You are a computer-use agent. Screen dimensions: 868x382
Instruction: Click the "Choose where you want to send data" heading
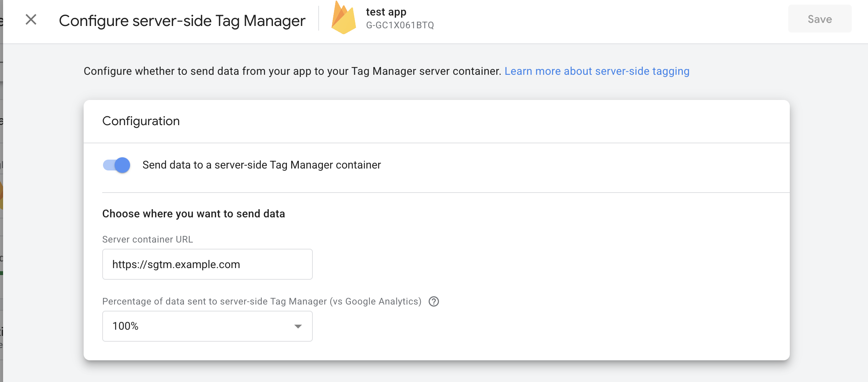click(193, 213)
